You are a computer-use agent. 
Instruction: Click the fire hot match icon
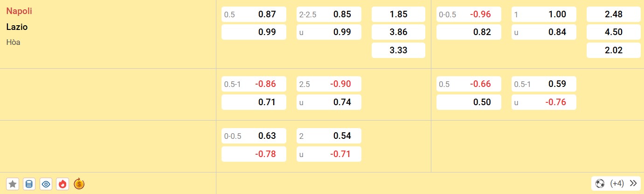click(62, 184)
